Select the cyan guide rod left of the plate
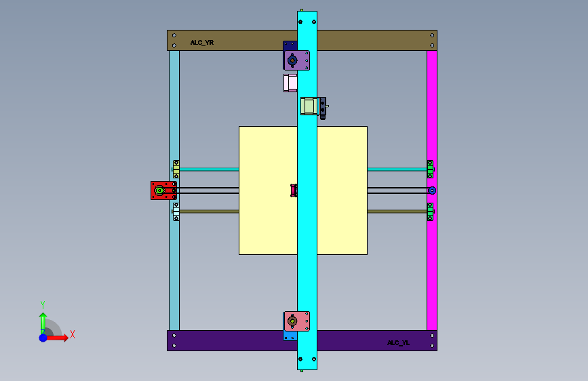 (210, 169)
